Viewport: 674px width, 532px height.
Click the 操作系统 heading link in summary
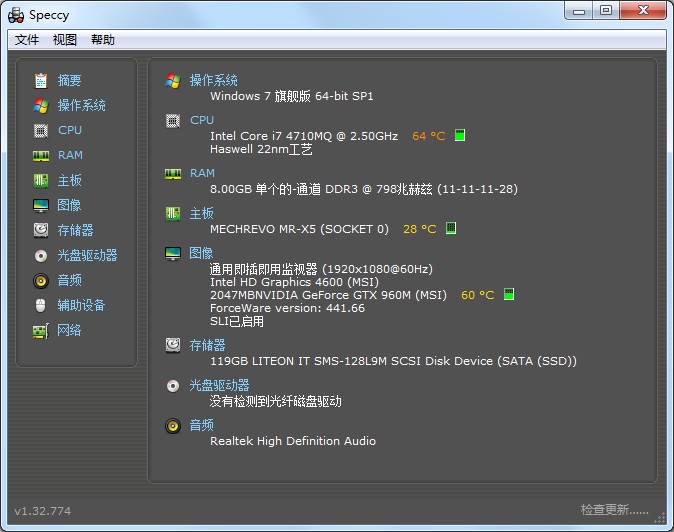(214, 80)
